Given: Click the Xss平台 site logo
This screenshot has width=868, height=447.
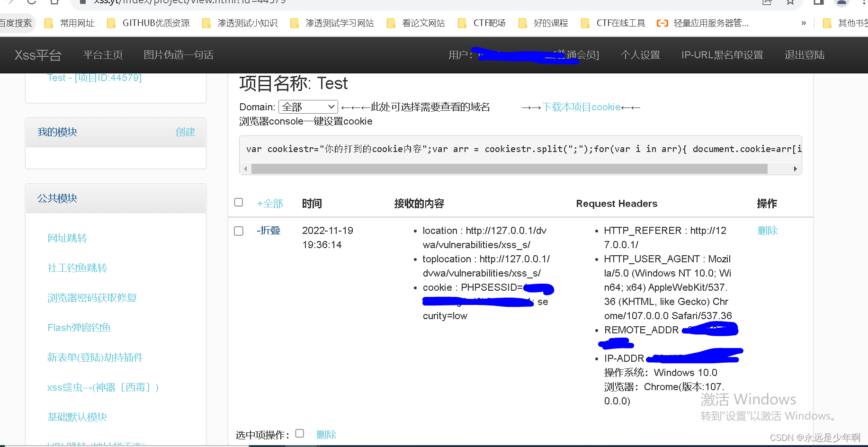Looking at the screenshot, I should pos(38,55).
